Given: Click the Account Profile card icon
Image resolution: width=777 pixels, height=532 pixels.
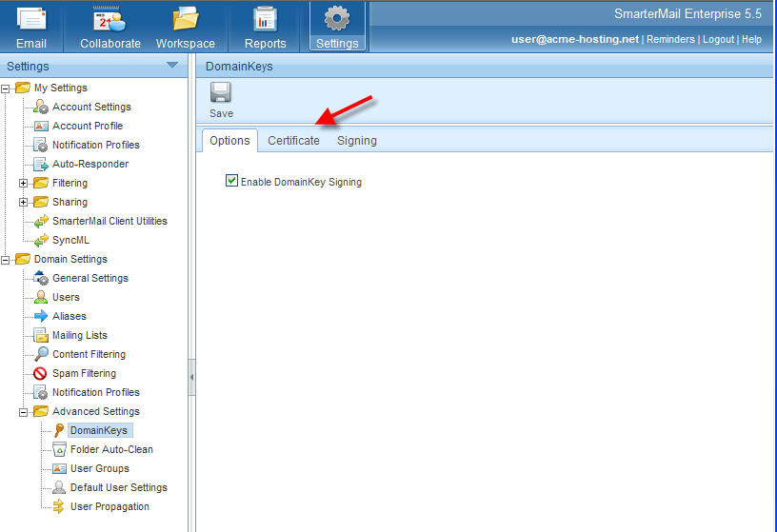Looking at the screenshot, I should point(41,126).
